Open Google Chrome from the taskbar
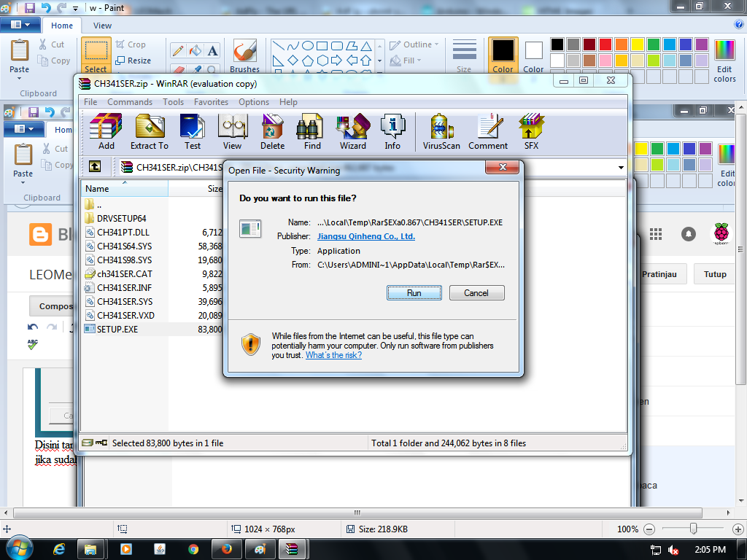 pyautogui.click(x=193, y=549)
